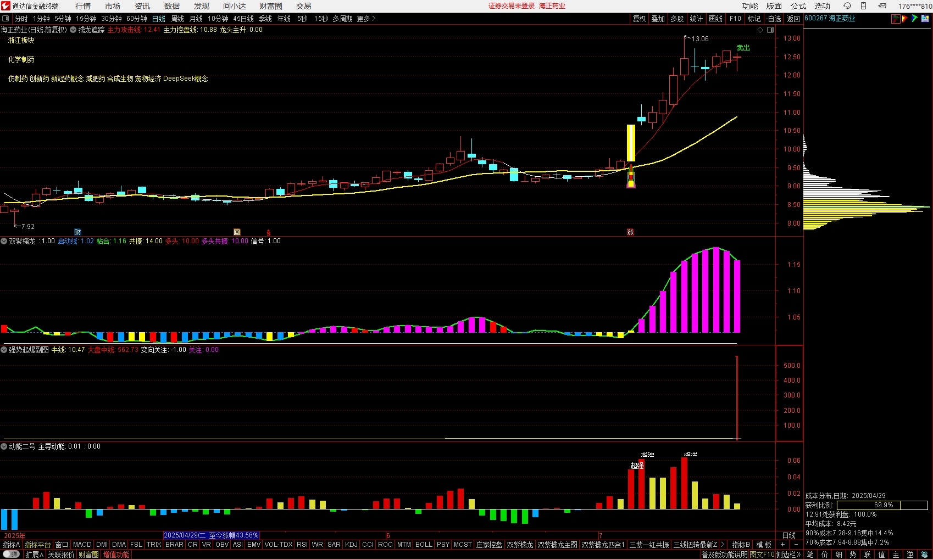Switch period to 1分钟
933x560 pixels.
pyautogui.click(x=41, y=19)
